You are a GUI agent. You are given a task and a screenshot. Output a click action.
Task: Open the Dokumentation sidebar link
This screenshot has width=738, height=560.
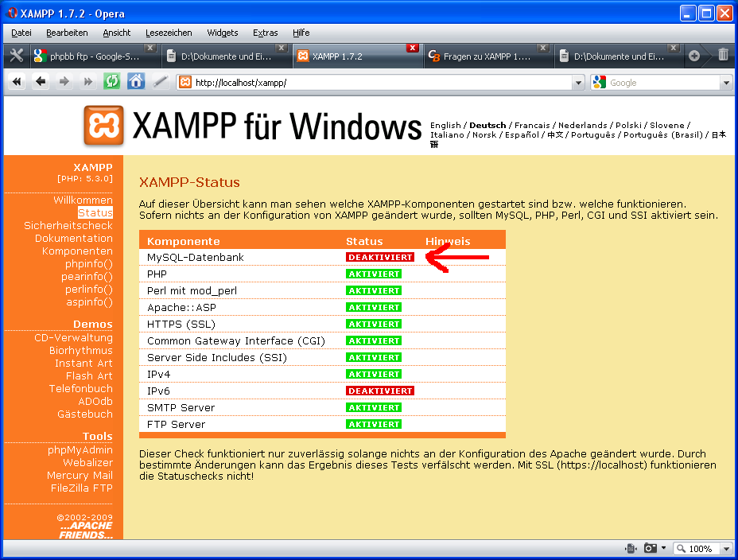[74, 238]
